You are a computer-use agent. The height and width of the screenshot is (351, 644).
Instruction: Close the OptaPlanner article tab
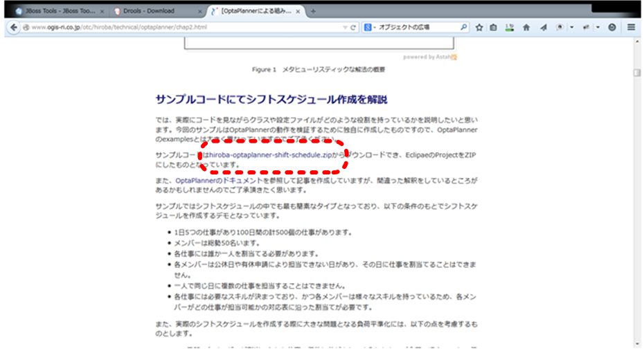click(298, 12)
